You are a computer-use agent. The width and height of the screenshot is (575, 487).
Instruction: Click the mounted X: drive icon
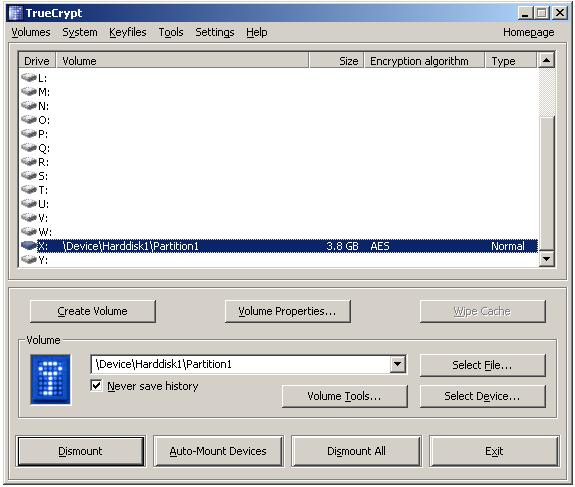coord(29,245)
